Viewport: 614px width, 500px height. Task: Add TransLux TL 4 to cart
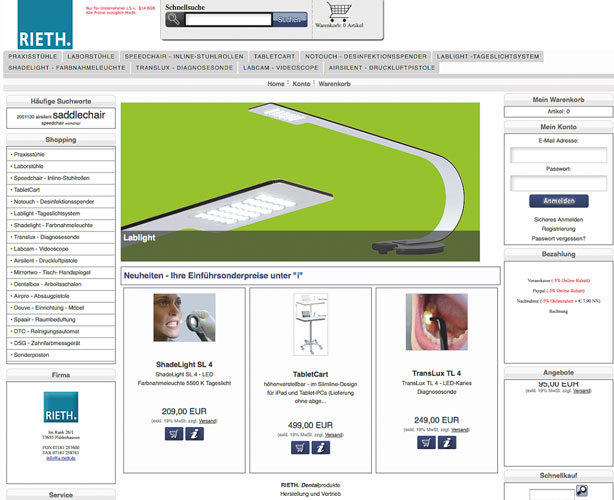coord(426,442)
